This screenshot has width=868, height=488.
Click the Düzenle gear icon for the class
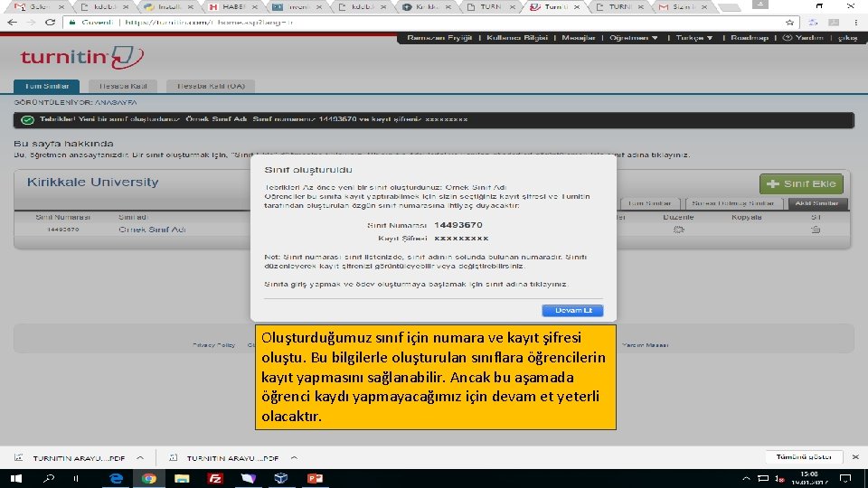tap(679, 230)
